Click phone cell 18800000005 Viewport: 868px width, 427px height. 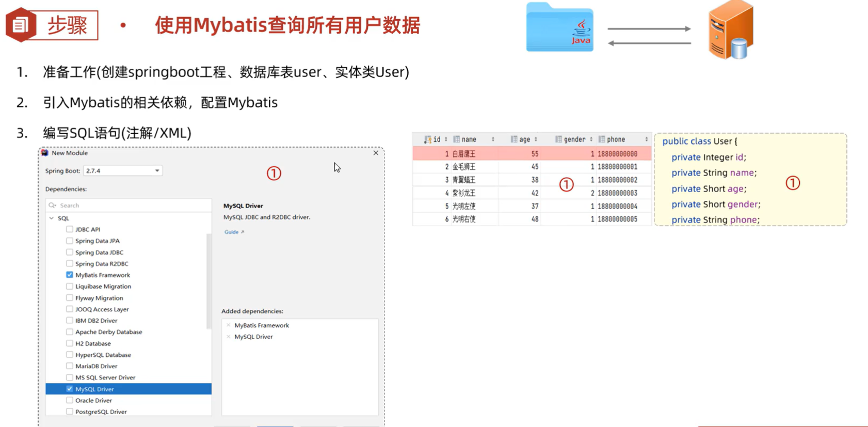point(618,219)
